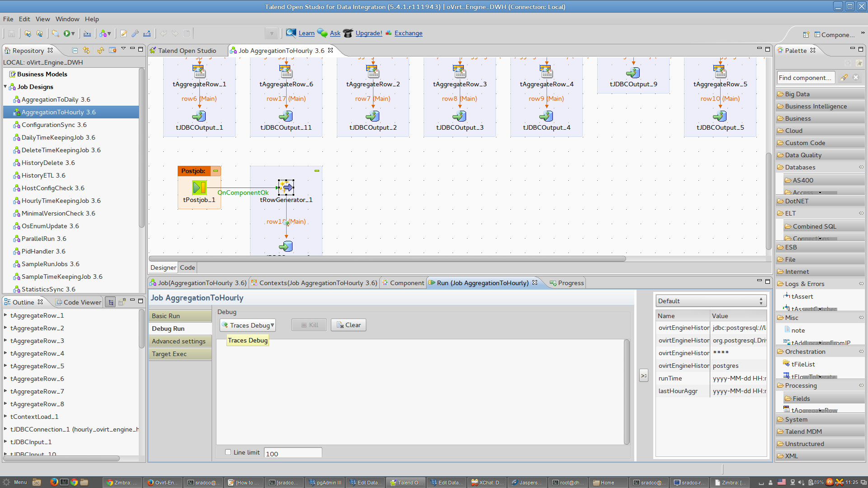Viewport: 868px width, 488px height.
Task: Expand the Cloud palette folder
Action: 820,131
